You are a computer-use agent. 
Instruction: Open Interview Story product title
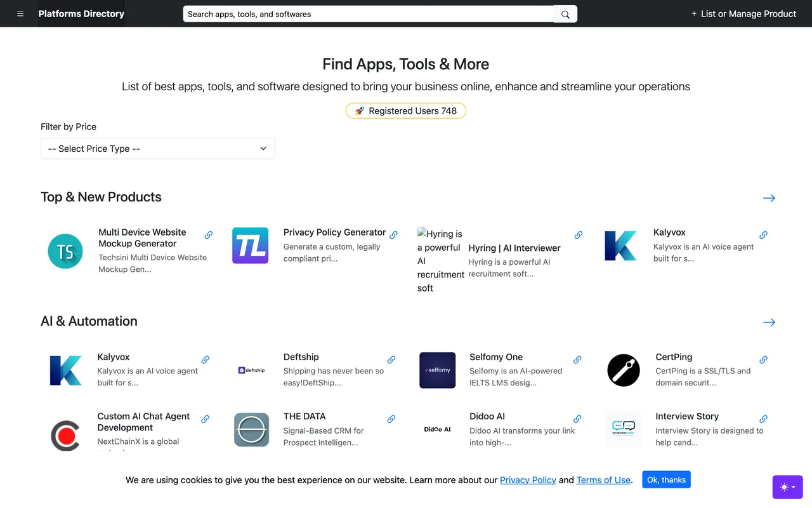pos(687,417)
